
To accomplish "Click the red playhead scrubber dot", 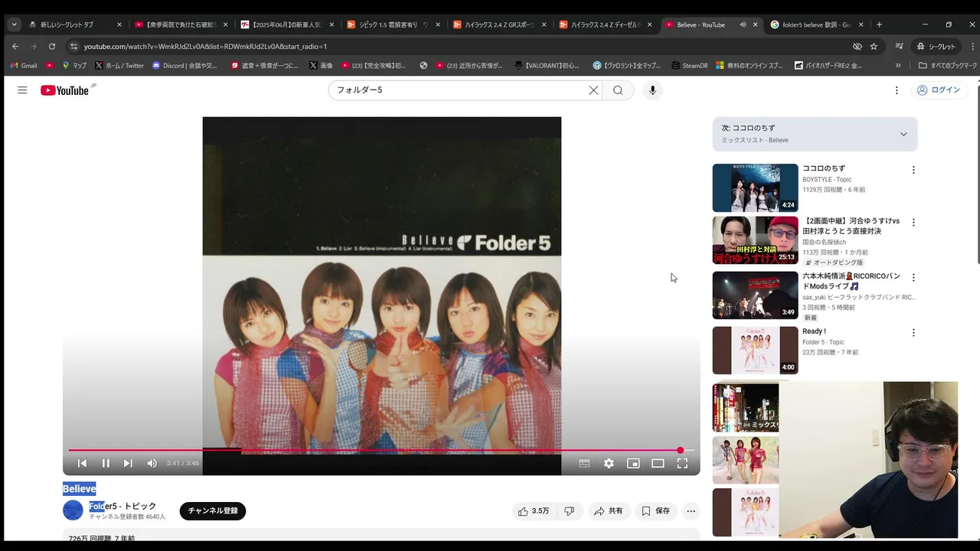I will (x=680, y=450).
